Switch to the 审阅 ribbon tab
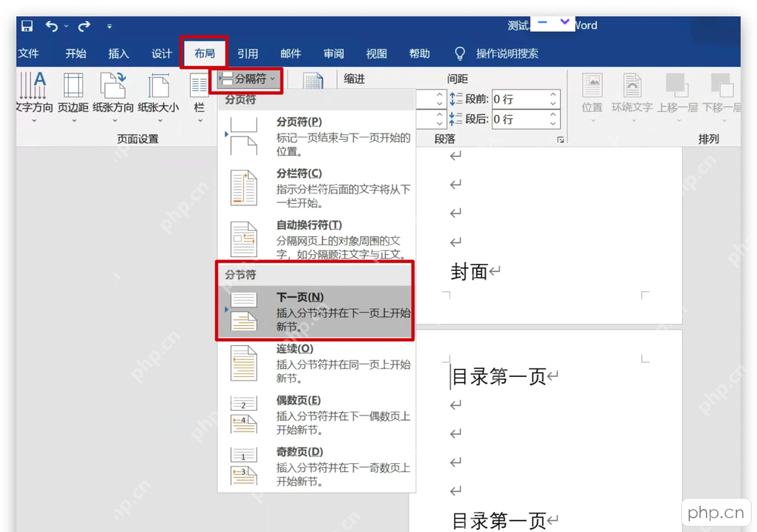Image resolution: width=757 pixels, height=532 pixels. click(334, 53)
